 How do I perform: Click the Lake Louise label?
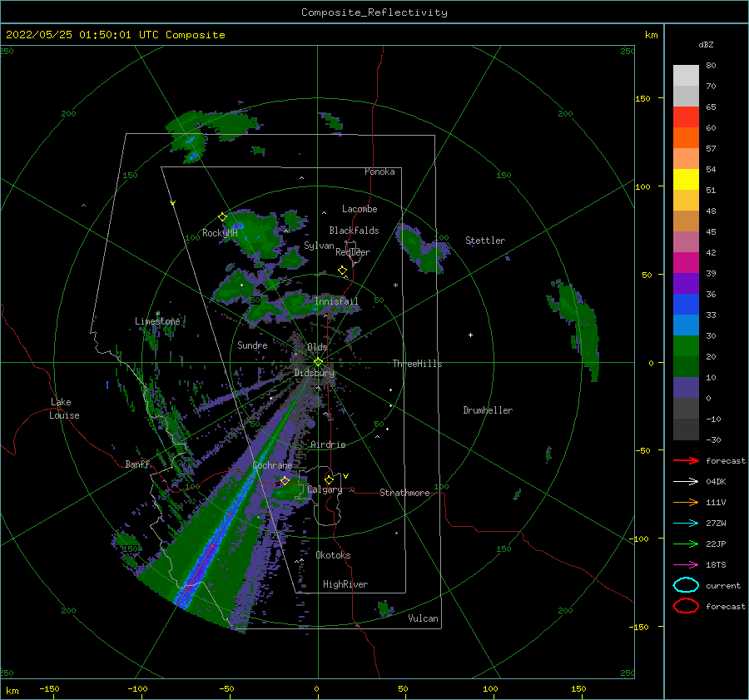click(x=64, y=409)
